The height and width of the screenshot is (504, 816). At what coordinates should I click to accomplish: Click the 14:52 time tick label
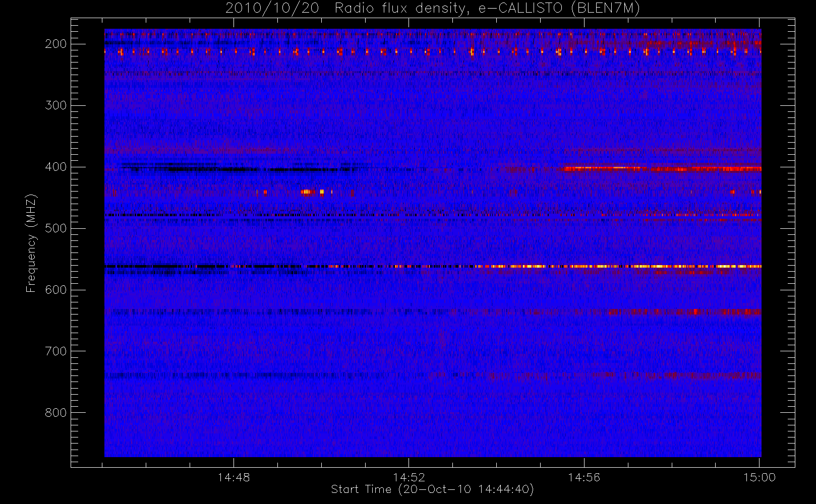(409, 477)
